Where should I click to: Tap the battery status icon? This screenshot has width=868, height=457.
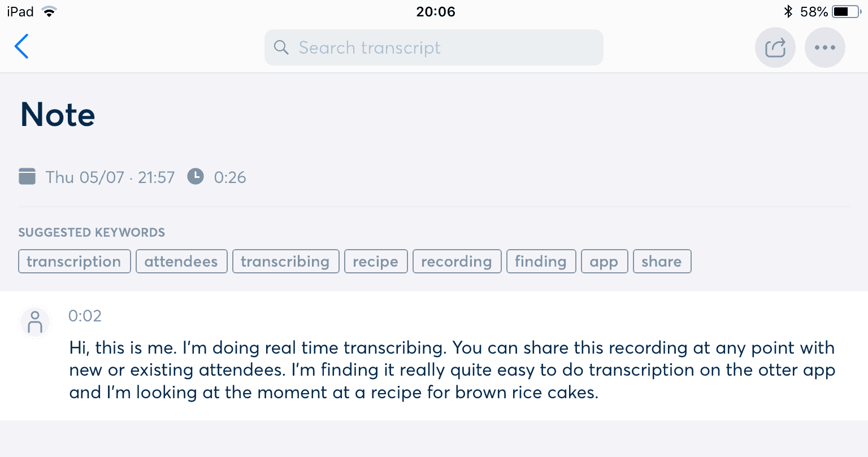click(847, 11)
